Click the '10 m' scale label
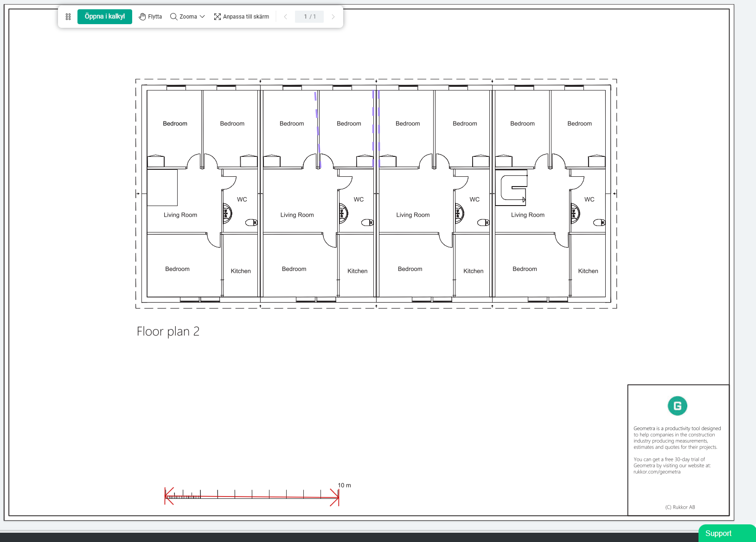Viewport: 756px width, 542px height. (344, 485)
